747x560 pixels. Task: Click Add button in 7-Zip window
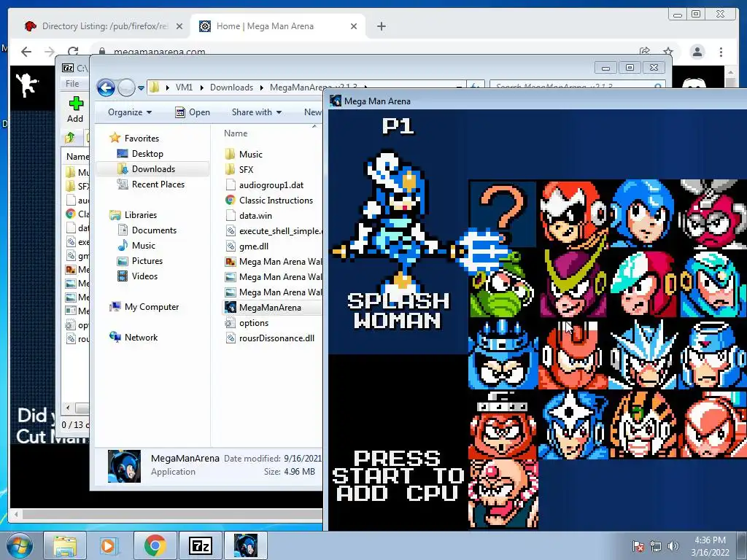pyautogui.click(x=75, y=109)
